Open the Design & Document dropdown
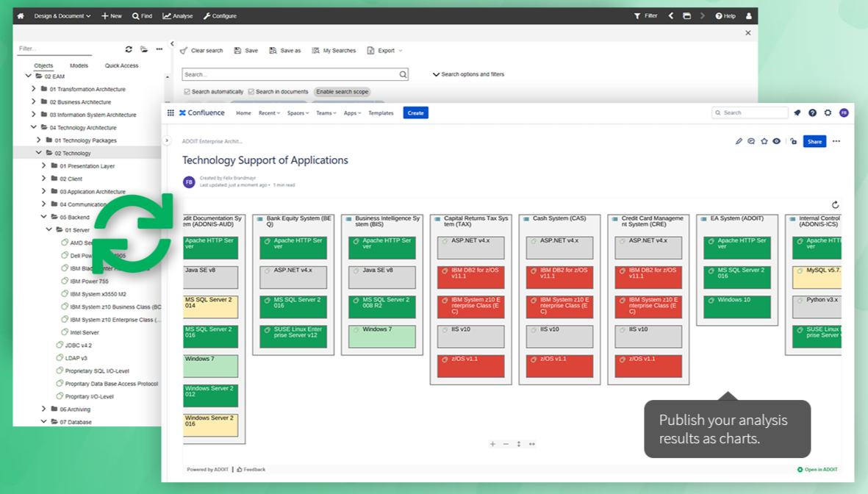The width and height of the screenshot is (868, 494). point(62,15)
